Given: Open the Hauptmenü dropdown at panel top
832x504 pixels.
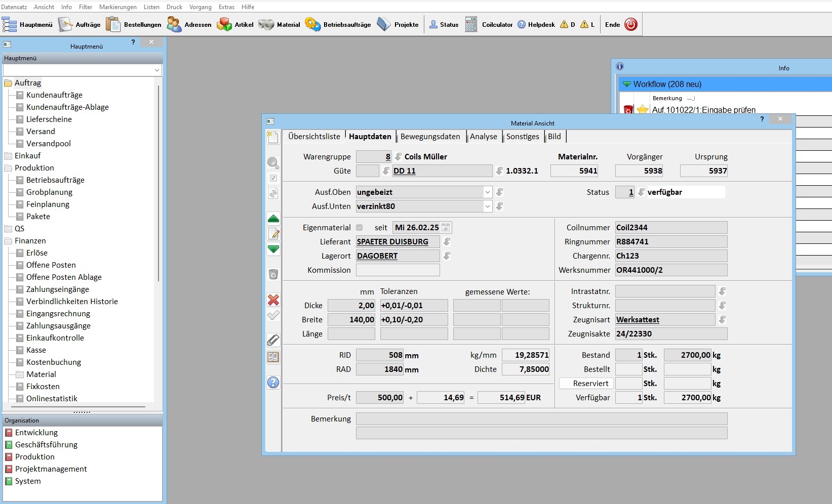Looking at the screenshot, I should [156, 70].
